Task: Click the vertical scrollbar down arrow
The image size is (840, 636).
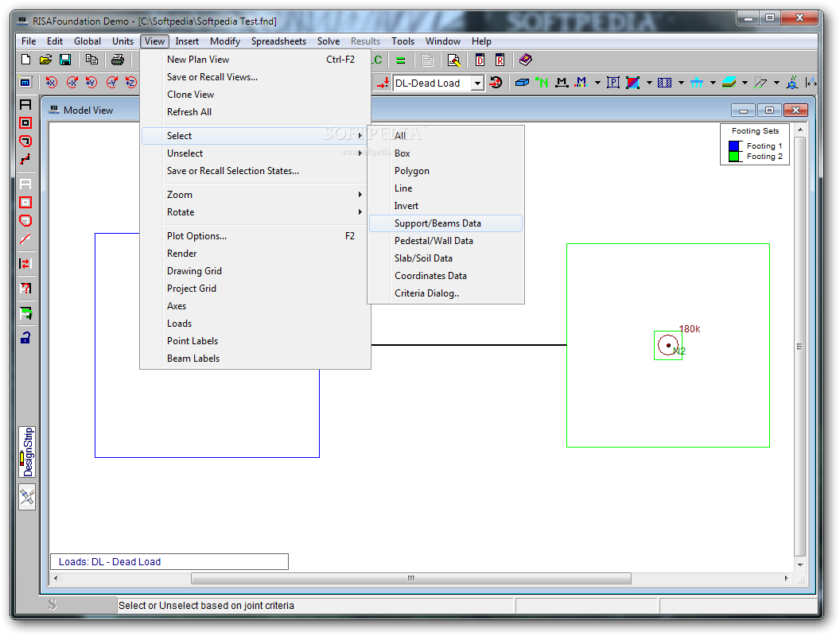Action: point(799,564)
